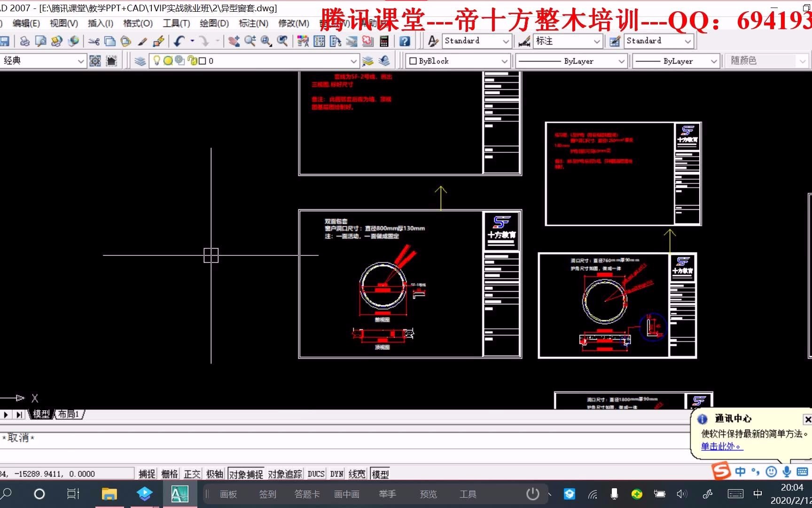The image size is (812, 508).
Task: Click the Plot (printer) icon
Action: coord(25,41)
